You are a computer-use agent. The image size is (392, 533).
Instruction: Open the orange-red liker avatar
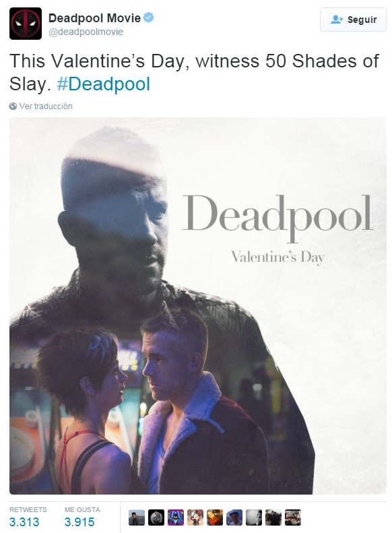point(215,518)
